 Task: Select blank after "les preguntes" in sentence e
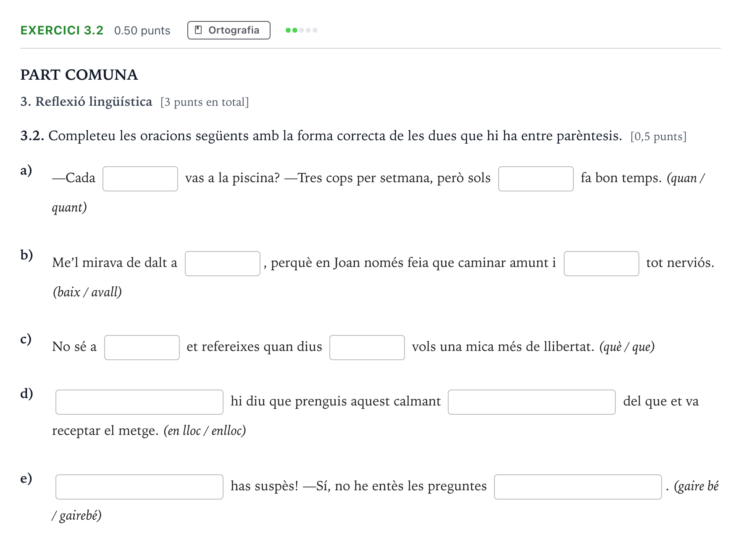(578, 487)
